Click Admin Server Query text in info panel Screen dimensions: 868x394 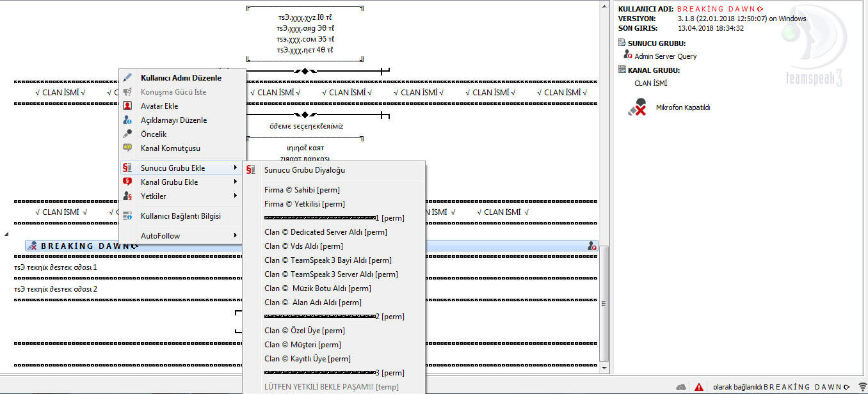click(666, 56)
